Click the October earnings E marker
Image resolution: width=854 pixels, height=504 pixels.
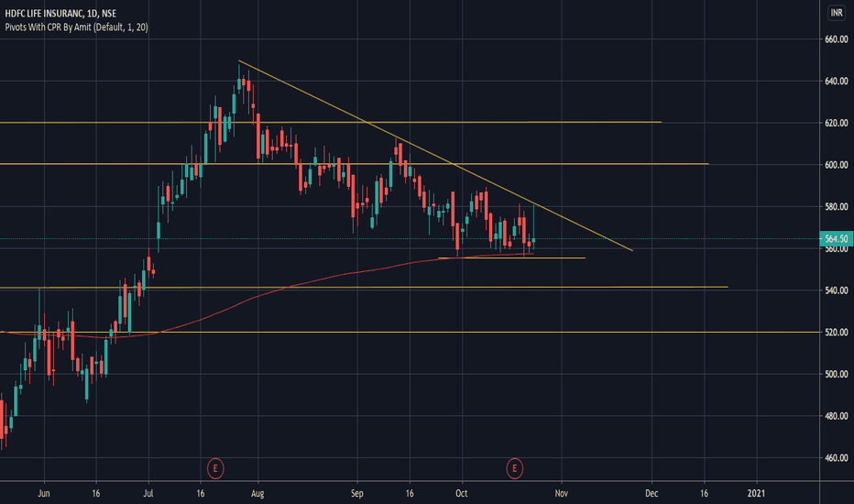pyautogui.click(x=514, y=468)
